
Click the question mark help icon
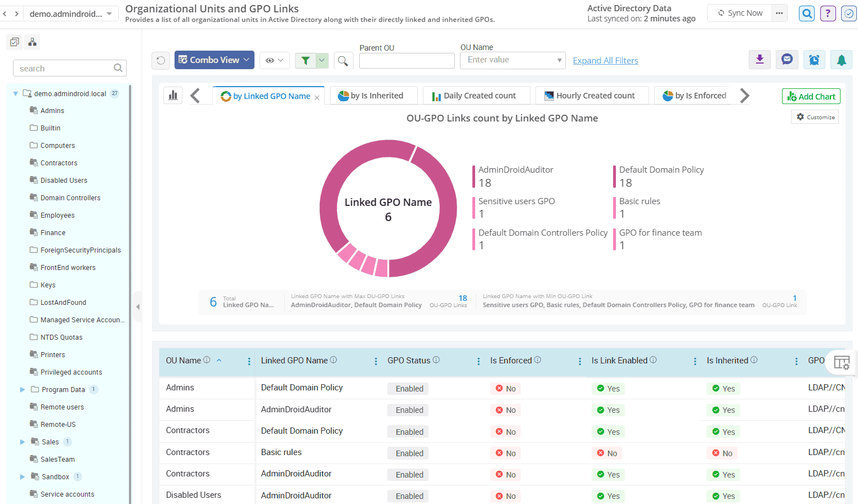tap(828, 13)
